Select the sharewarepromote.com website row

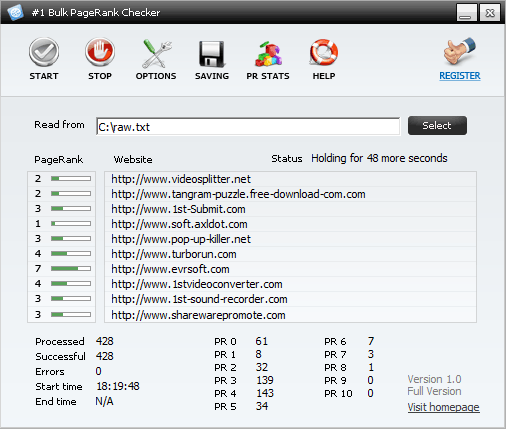click(x=290, y=315)
